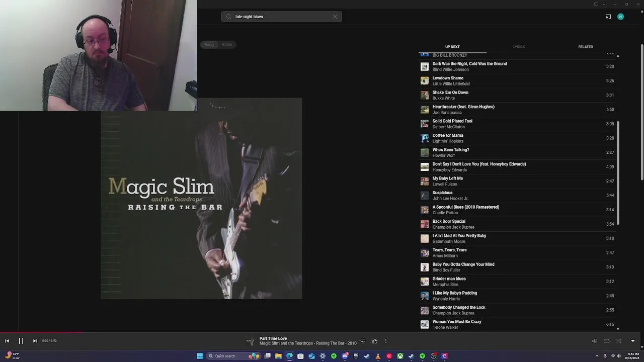Open the Windows Start menu
The image size is (644, 362).
pos(200,356)
